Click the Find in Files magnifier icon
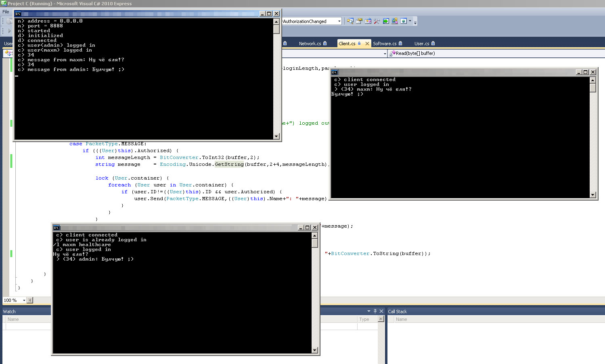Viewport: 605px width, 364px height. (350, 21)
